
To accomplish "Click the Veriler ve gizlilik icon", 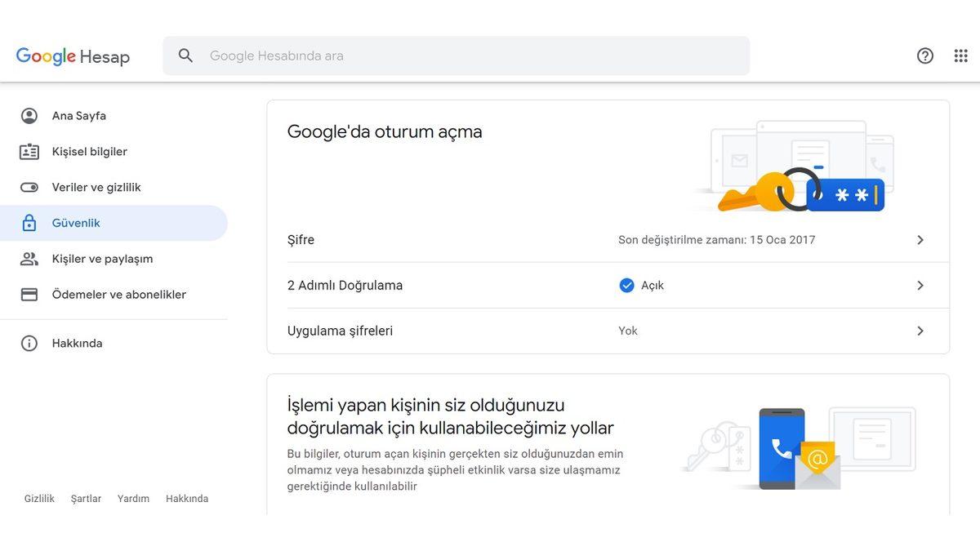I will 29,186.
